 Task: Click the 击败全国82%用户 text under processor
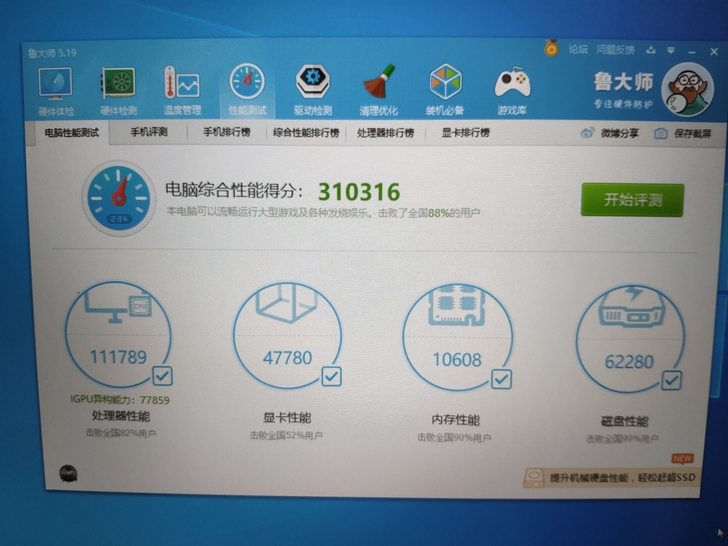tap(121, 433)
